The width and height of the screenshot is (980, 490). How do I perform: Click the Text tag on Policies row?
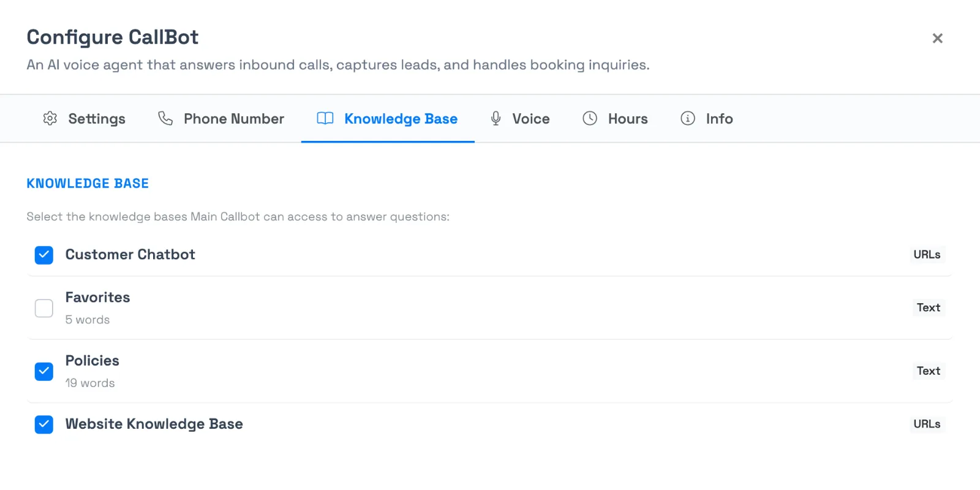[929, 371]
